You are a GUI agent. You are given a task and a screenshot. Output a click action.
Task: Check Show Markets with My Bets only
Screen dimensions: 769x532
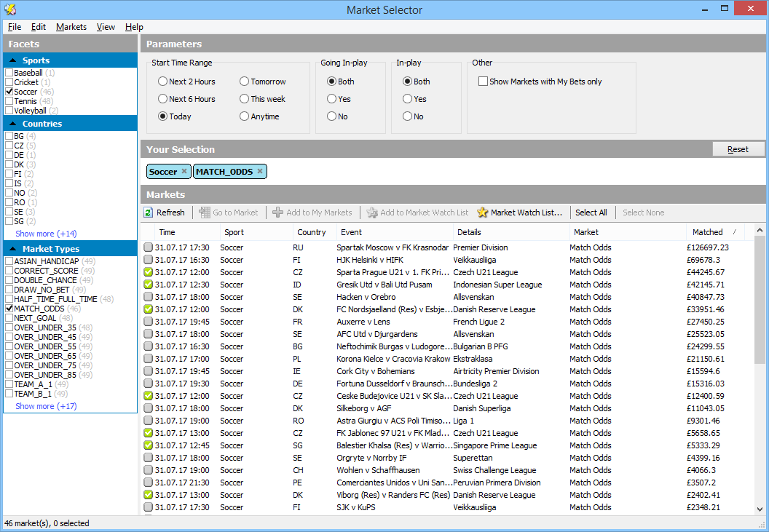[483, 82]
